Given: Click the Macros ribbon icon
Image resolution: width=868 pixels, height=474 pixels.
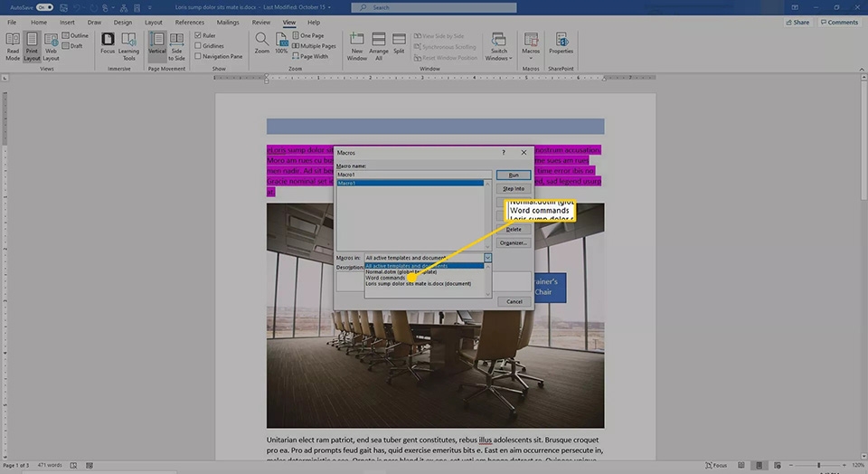Looking at the screenshot, I should (531, 40).
